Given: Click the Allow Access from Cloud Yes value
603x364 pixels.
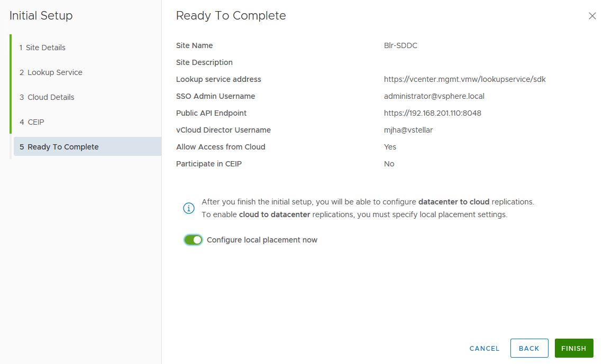Looking at the screenshot, I should click(390, 147).
